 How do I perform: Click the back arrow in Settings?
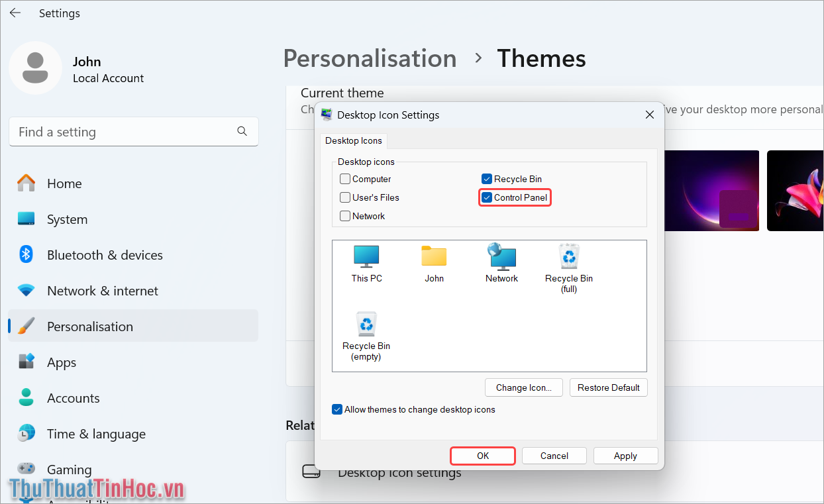[x=15, y=13]
